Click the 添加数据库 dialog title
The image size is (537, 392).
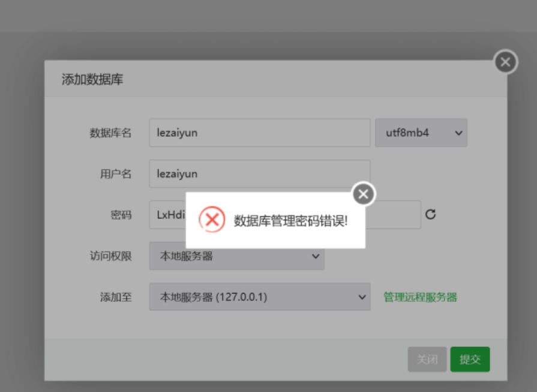(x=92, y=79)
